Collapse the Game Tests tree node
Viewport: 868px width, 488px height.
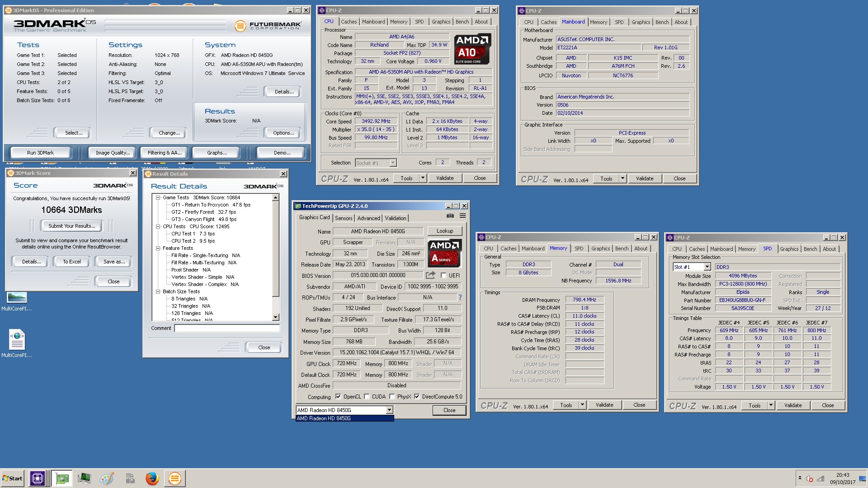158,197
